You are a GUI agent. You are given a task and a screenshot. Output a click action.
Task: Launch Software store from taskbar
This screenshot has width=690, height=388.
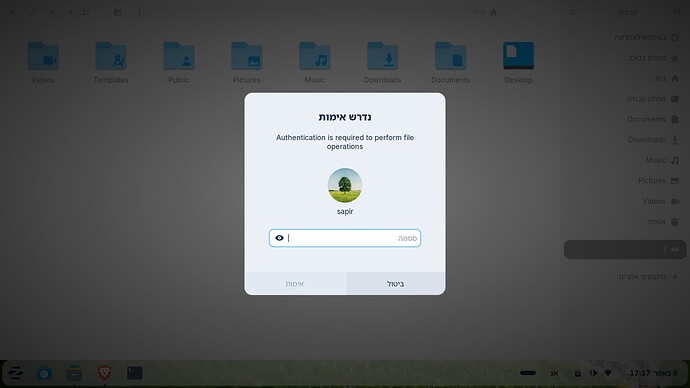[x=44, y=373]
